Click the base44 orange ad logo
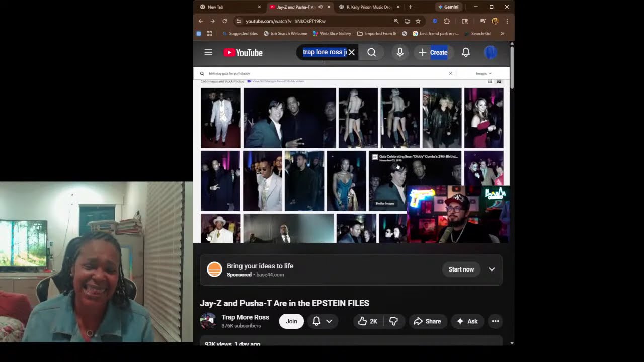The height and width of the screenshot is (362, 644). coord(214,269)
